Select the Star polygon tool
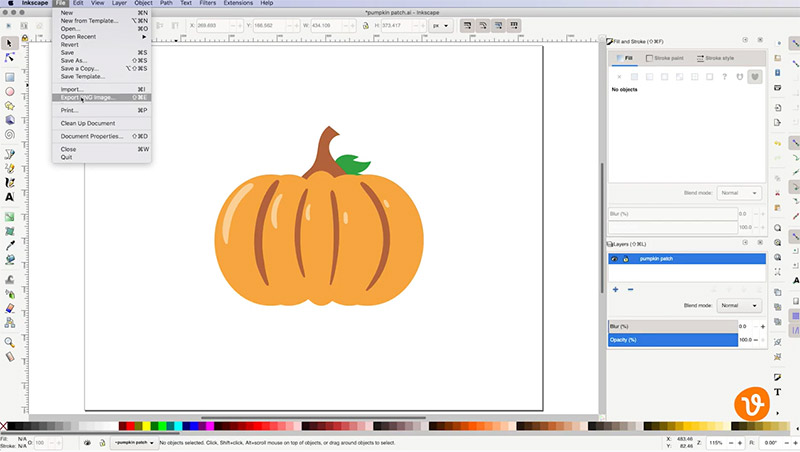This screenshot has height=452, width=800. pos(9,106)
